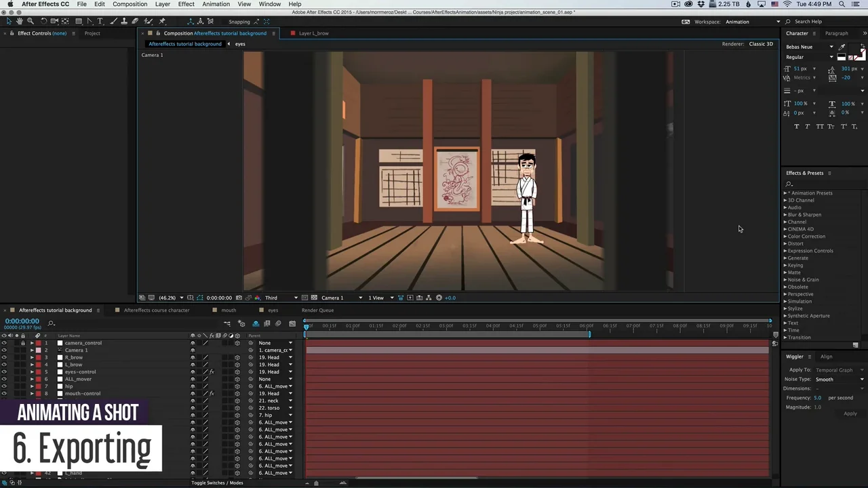The height and width of the screenshot is (488, 868).
Task: Click Toggle Switches / Modes button
Action: pyautogui.click(x=217, y=483)
